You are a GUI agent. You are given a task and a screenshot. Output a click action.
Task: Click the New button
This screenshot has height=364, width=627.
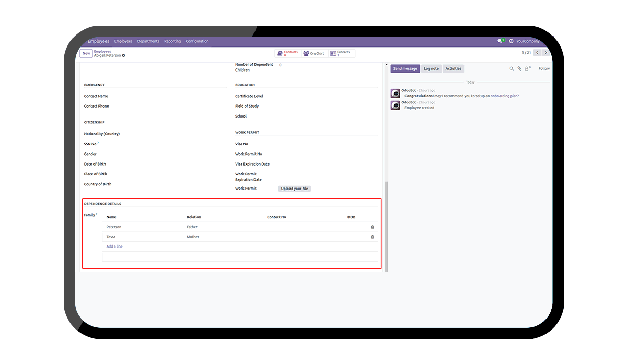coord(86,53)
